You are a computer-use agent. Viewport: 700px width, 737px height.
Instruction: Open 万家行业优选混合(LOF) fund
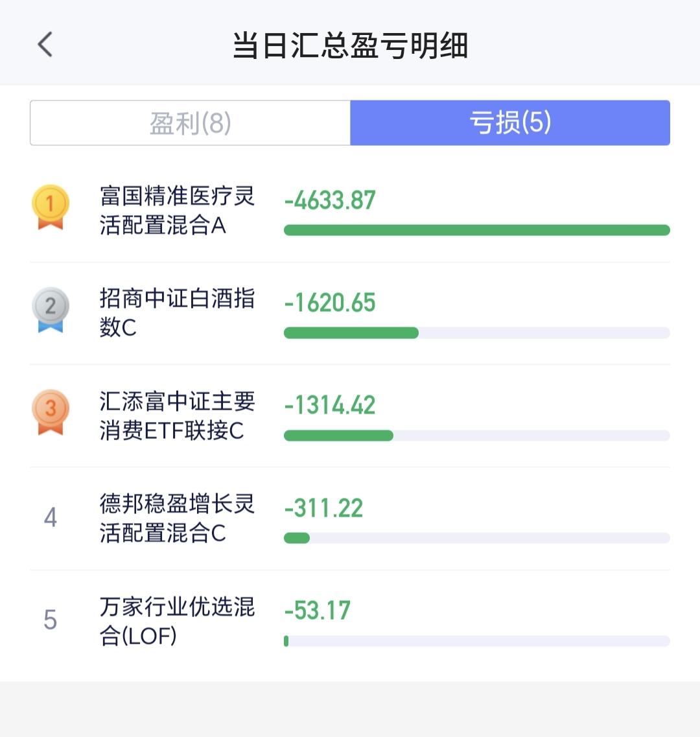click(177, 620)
